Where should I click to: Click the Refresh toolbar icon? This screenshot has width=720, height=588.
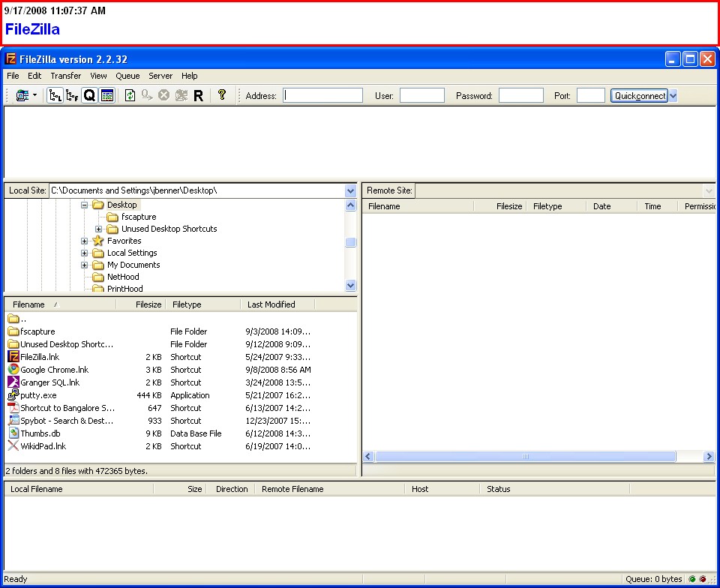tap(130, 95)
